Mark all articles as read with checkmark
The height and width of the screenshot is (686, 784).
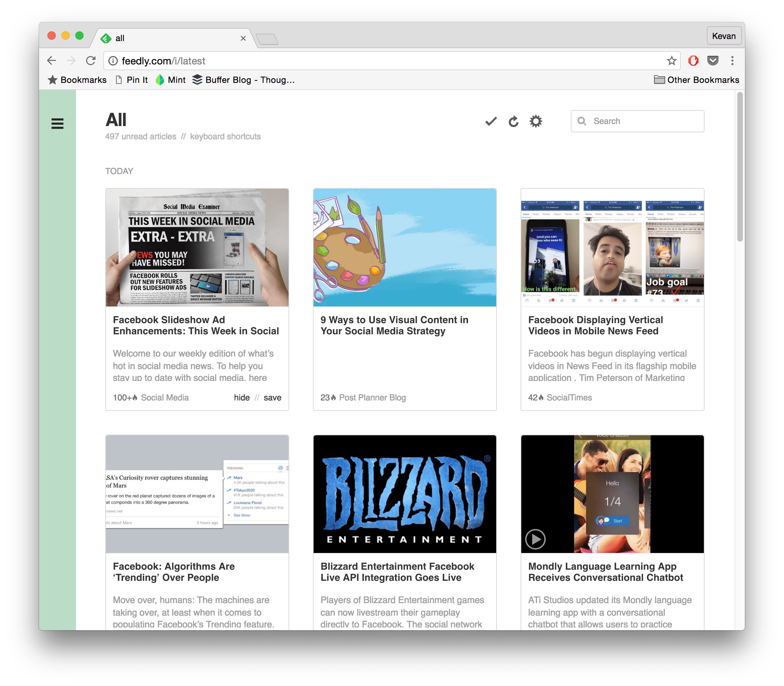point(491,121)
